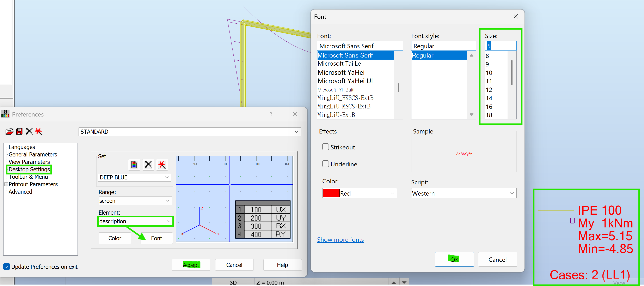Select View Parameters in the tree

tap(29, 162)
